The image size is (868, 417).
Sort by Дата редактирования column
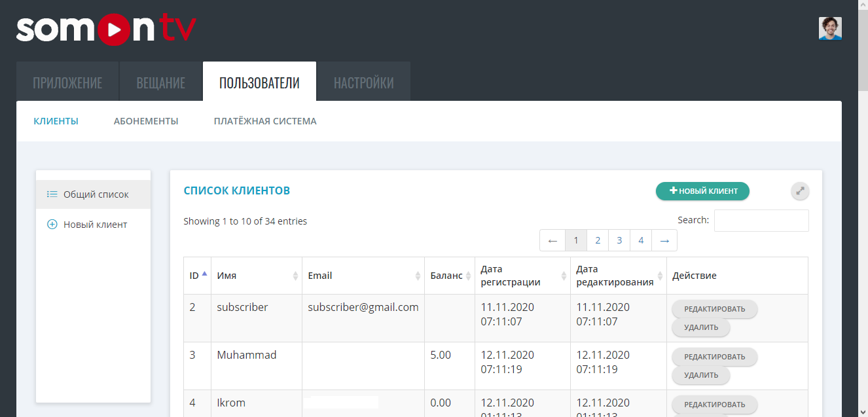[617, 276]
